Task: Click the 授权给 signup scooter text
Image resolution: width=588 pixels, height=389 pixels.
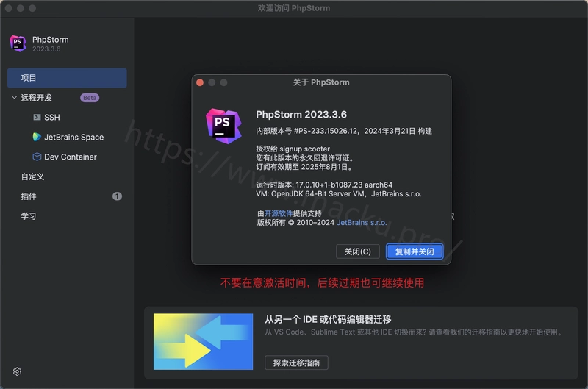Action: tap(293, 149)
